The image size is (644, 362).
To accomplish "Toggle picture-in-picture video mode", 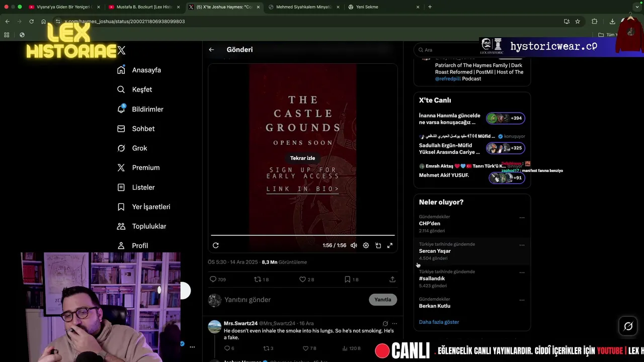I will [x=378, y=245].
